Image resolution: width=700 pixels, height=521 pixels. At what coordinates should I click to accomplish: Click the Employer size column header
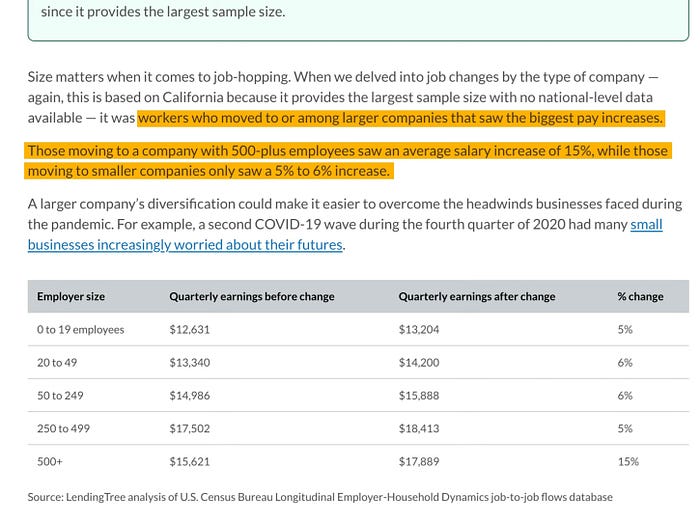[71, 297]
